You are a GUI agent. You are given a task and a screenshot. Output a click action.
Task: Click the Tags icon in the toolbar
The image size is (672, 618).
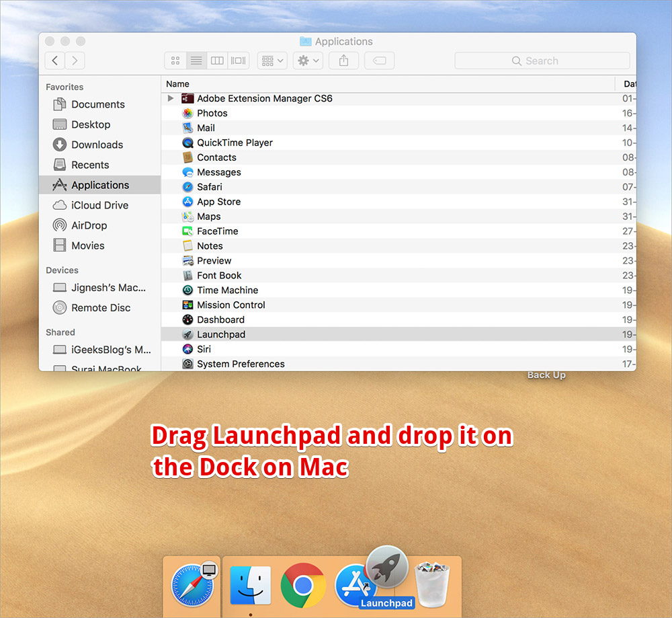tap(379, 61)
